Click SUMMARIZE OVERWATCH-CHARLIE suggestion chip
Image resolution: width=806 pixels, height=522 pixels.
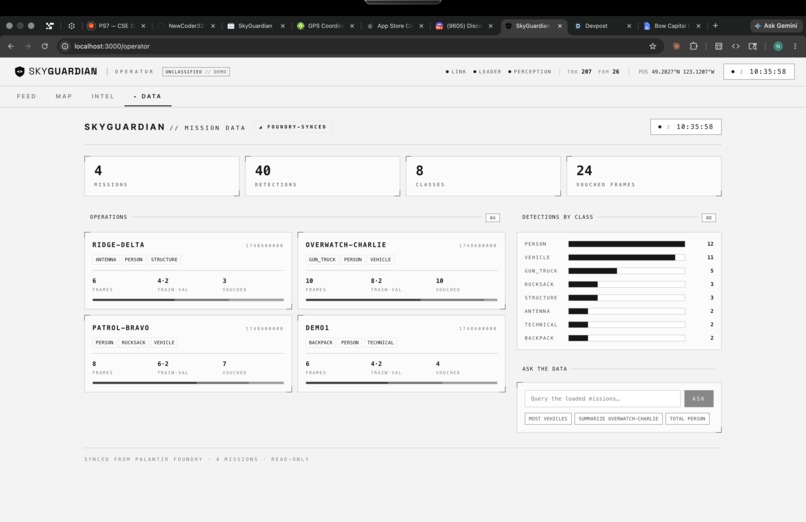click(618, 419)
